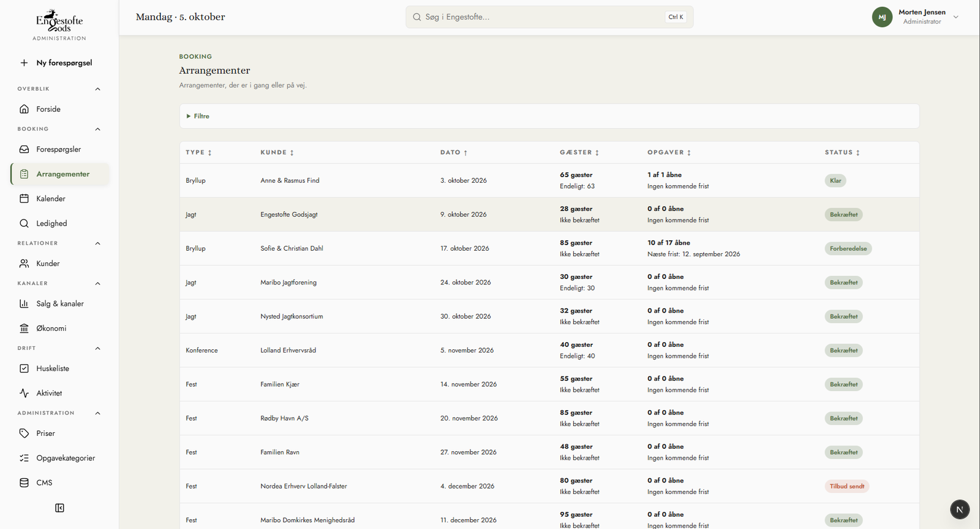The image size is (980, 529).
Task: Collapse the sidebar with the panel icon
Action: click(x=59, y=508)
